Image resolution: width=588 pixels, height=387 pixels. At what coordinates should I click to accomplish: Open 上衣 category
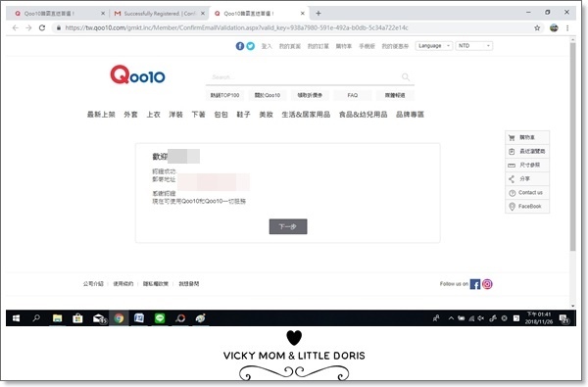[153, 115]
